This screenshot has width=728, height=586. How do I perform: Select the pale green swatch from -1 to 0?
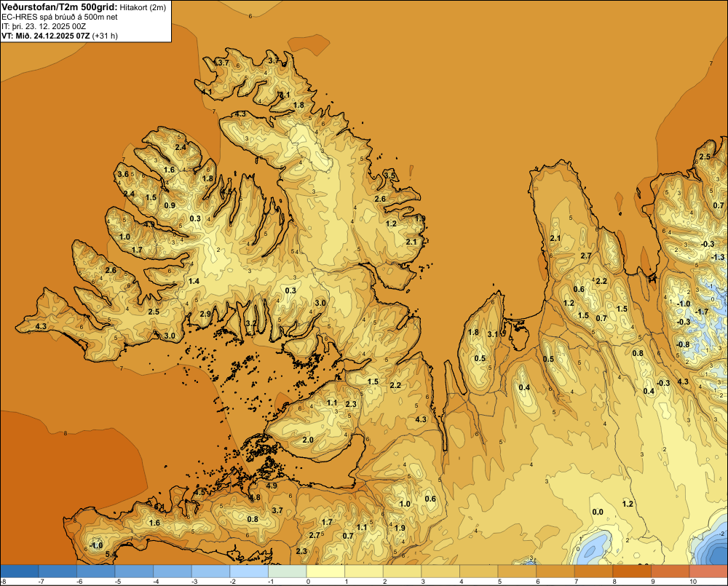tap(288, 571)
